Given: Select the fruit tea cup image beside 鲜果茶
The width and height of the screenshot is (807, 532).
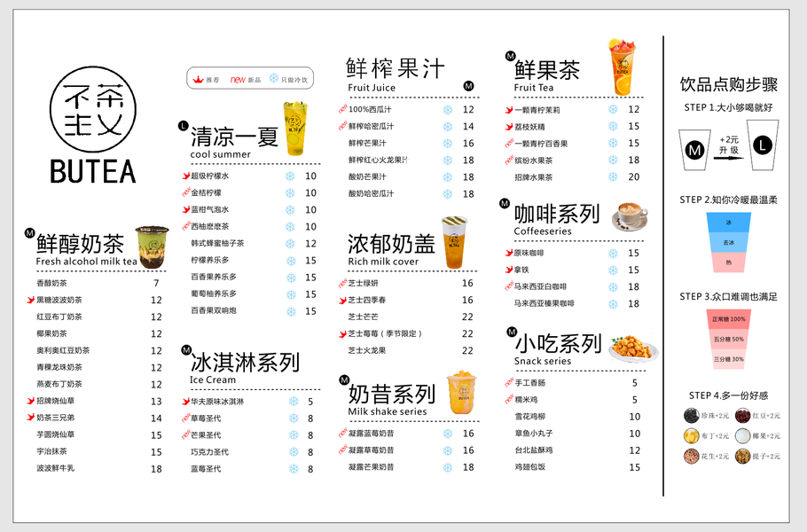Looking at the screenshot, I should pos(623,66).
